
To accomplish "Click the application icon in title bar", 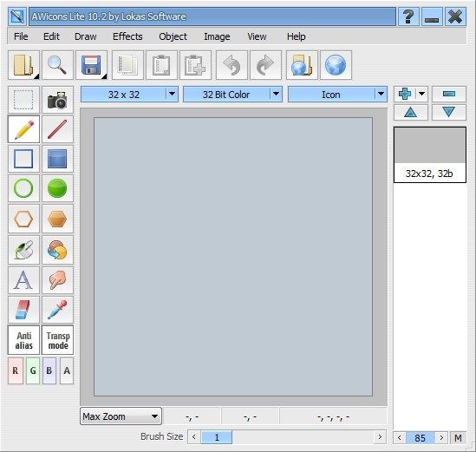I will [x=17, y=16].
